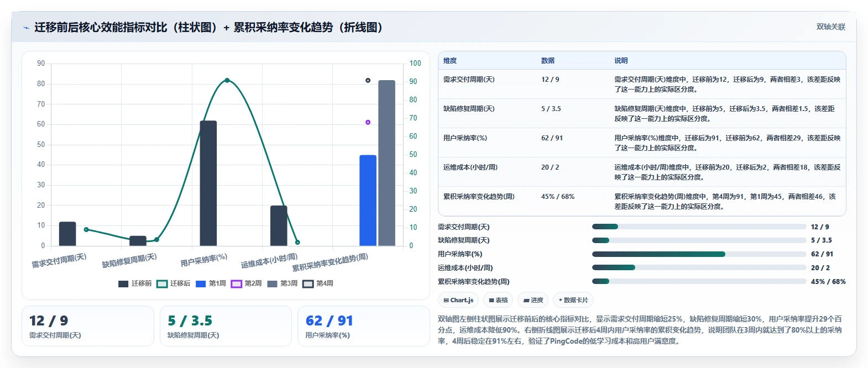The height and width of the screenshot is (368, 868).
Task: Click the lightning icon beside the chart title
Action: coord(26,28)
